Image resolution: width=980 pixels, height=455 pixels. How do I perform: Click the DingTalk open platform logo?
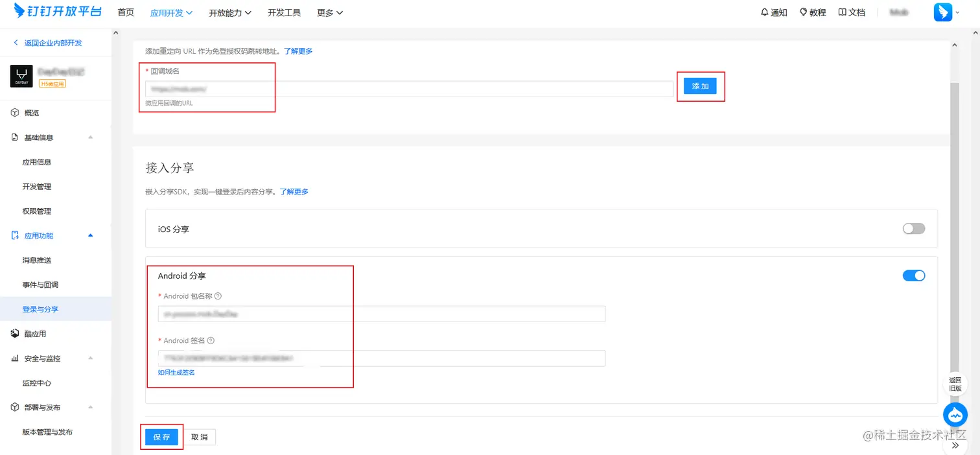(x=58, y=12)
